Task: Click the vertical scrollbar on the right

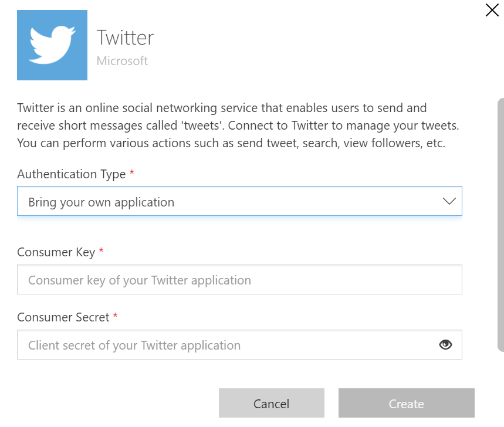Action: pos(500,223)
